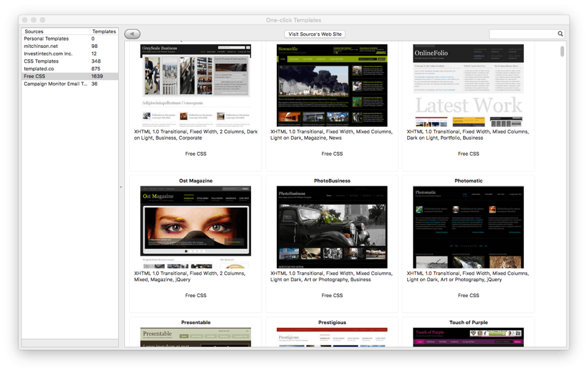588x372 pixels.
Task: Click template count 1639
Action: pyautogui.click(x=97, y=76)
